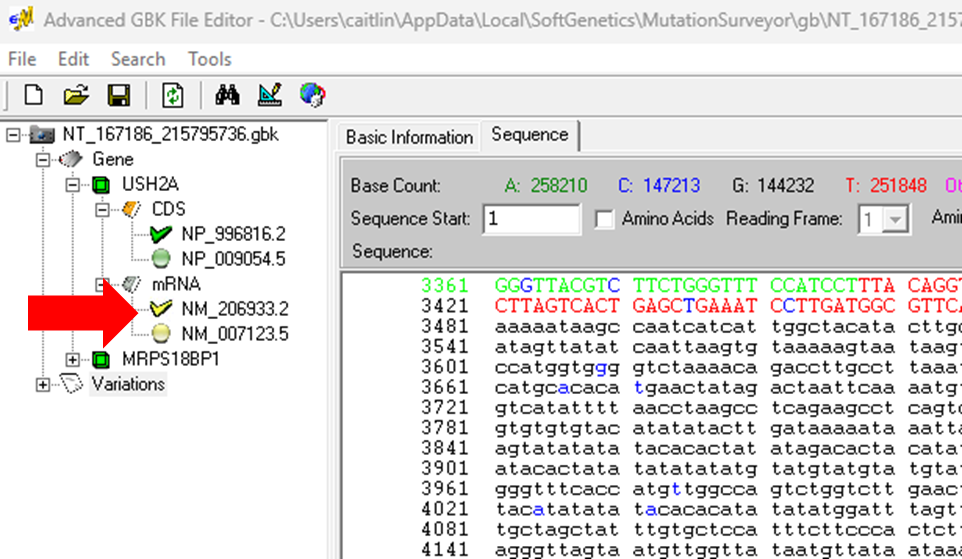Click the binoculars Search icon
Screen dimensions: 962x559
pos(227,95)
